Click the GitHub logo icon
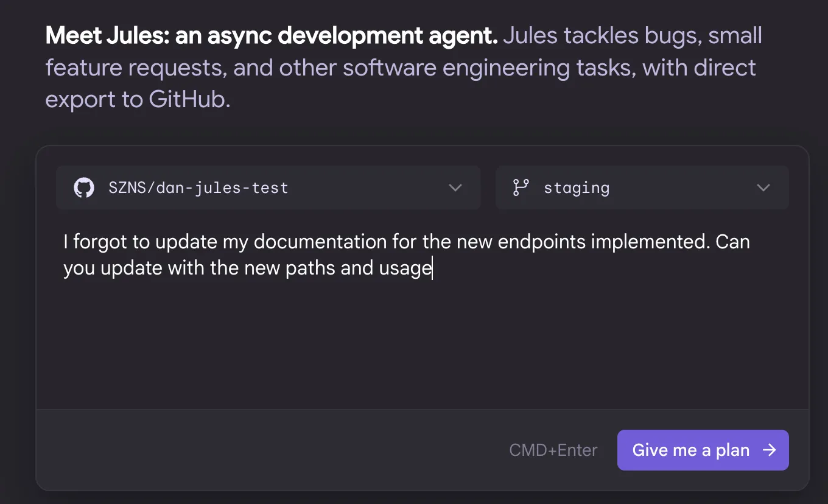Viewport: 828px width, 504px height. (84, 187)
